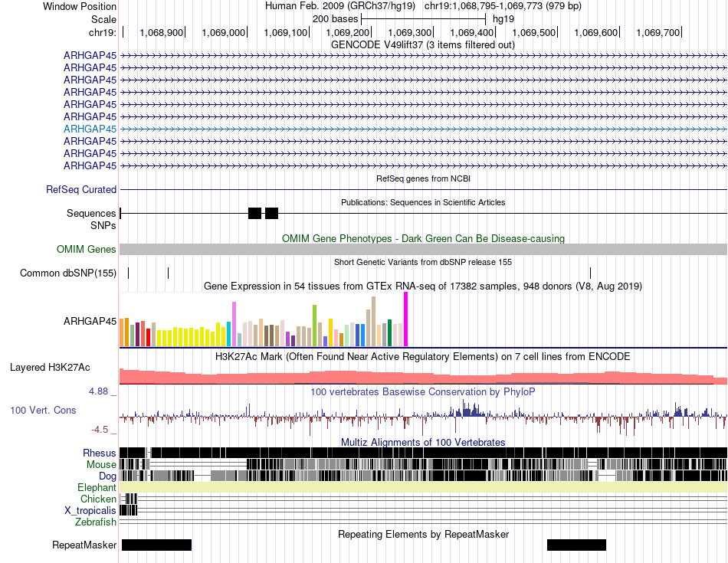728x563 pixels.
Task: Click the chr19: ruler label
Action: pyautogui.click(x=102, y=32)
